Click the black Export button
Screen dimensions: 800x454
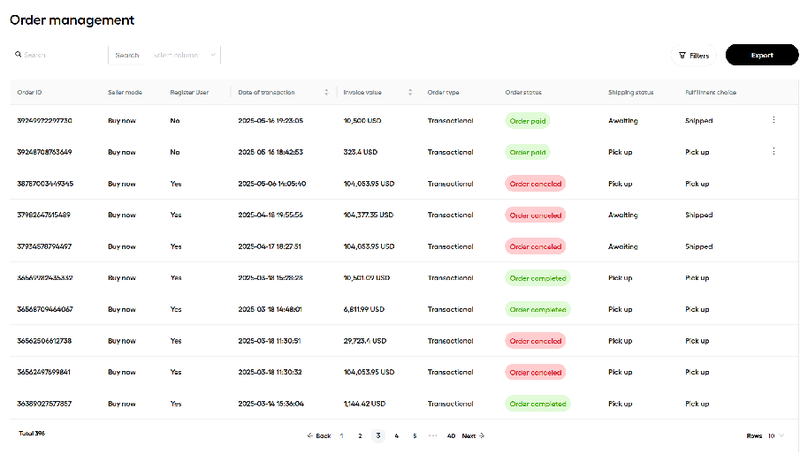click(x=762, y=55)
